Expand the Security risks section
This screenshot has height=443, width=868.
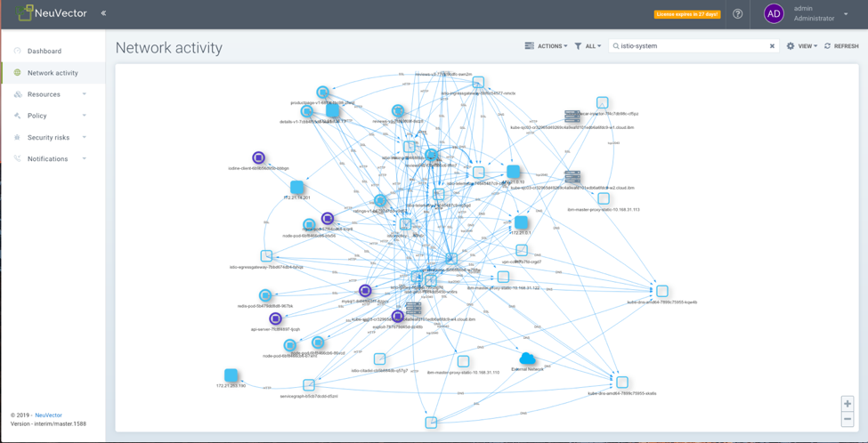click(50, 138)
